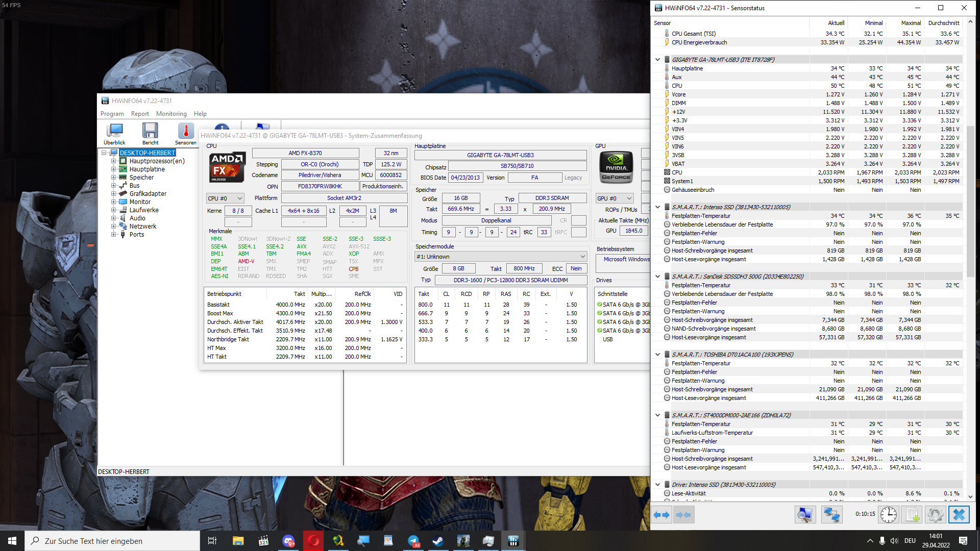
Task: Open the Report menu
Action: 140,114
